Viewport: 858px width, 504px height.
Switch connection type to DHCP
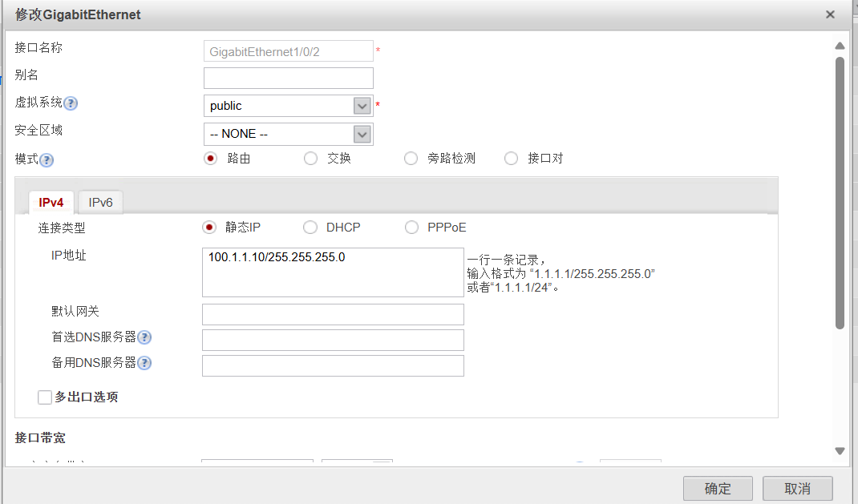(x=310, y=227)
